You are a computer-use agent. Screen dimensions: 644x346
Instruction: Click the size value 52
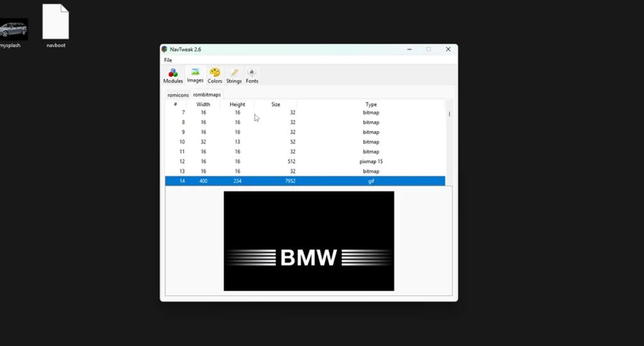click(292, 142)
